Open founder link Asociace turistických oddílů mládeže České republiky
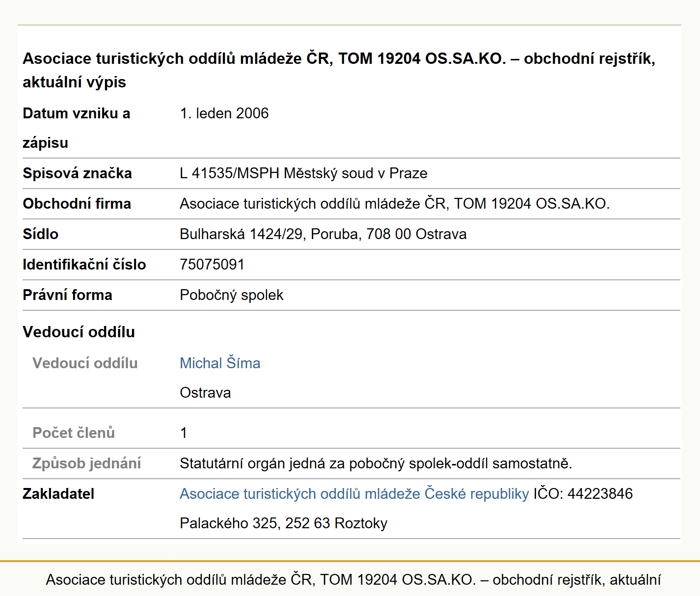Screen dimensions: 700x596 pos(354,493)
